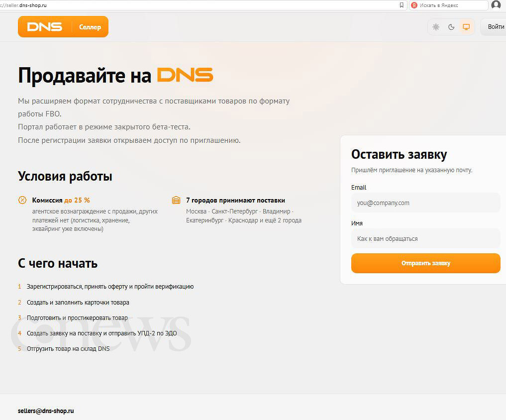Screen dimensions: 506x420
Task: Click Отправить заявку button
Action: pyautogui.click(x=425, y=263)
